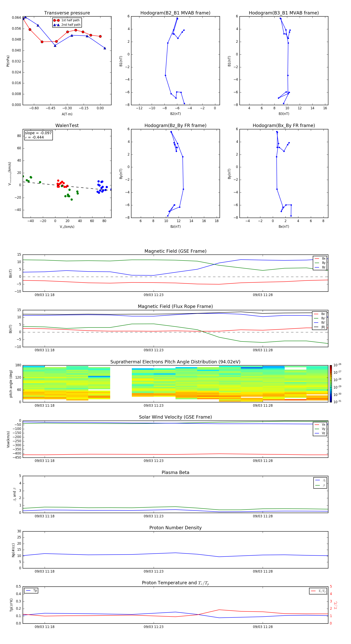Click '09/03 11:18' tick under Plasma Beta plot

(x=44, y=516)
